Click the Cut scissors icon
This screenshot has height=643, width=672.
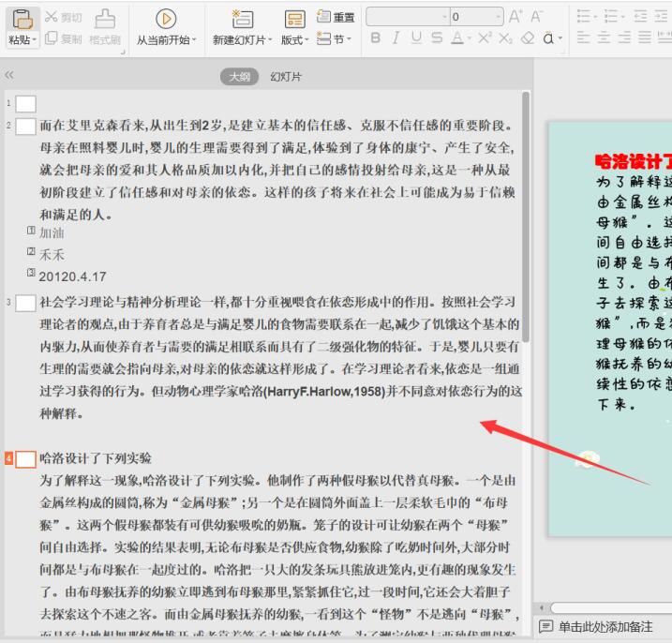pyautogui.click(x=51, y=17)
